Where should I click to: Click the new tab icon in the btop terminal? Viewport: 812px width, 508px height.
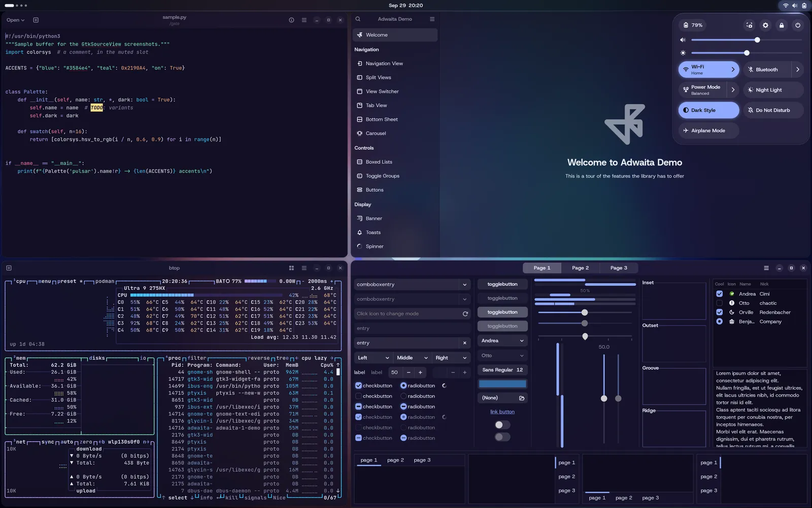tap(9, 268)
